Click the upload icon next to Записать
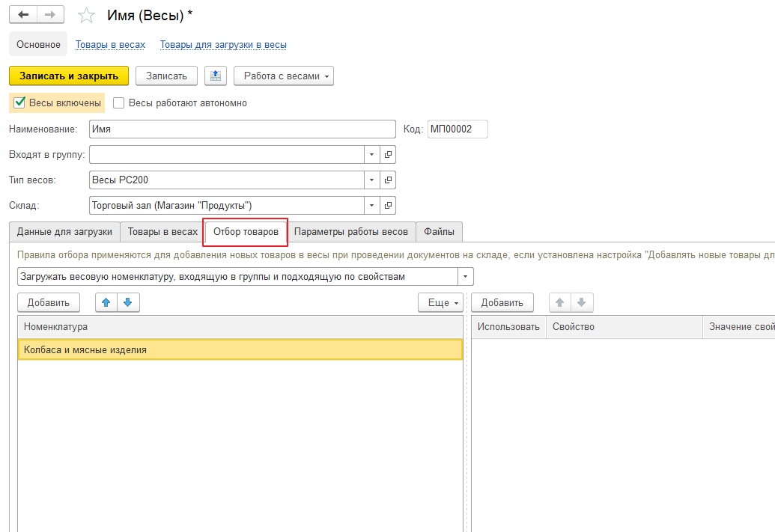Viewport: 775px width, 532px height. click(x=216, y=76)
